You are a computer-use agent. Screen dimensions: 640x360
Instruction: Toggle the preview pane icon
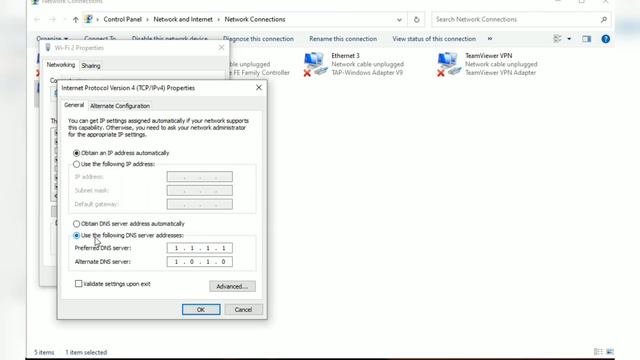click(x=587, y=39)
